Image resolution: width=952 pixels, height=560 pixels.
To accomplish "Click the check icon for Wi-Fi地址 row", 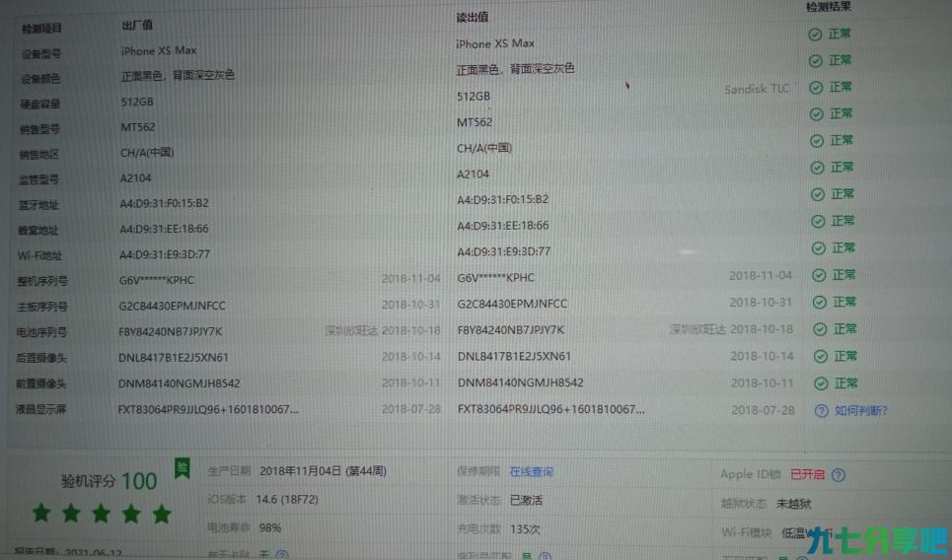I will point(819,248).
